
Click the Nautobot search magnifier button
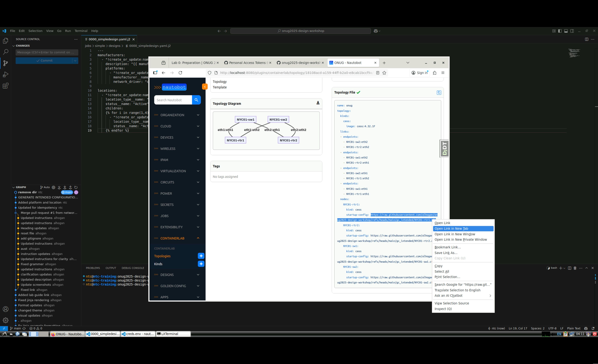click(x=196, y=100)
